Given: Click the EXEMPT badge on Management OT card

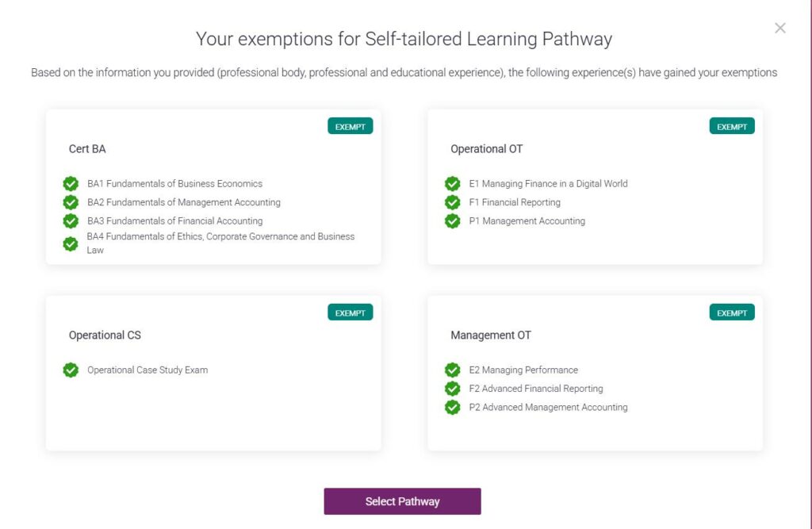Looking at the screenshot, I should tap(732, 312).
